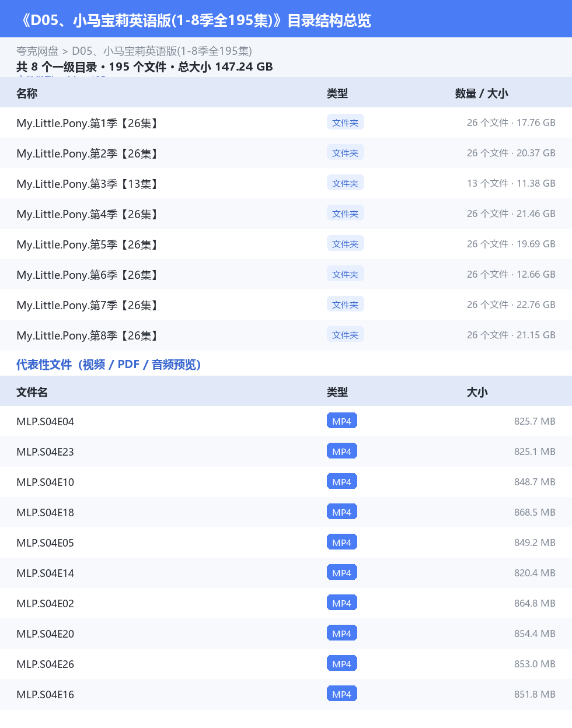Click the 864.8 MB size value
Image resolution: width=572 pixels, height=728 pixels.
click(535, 603)
